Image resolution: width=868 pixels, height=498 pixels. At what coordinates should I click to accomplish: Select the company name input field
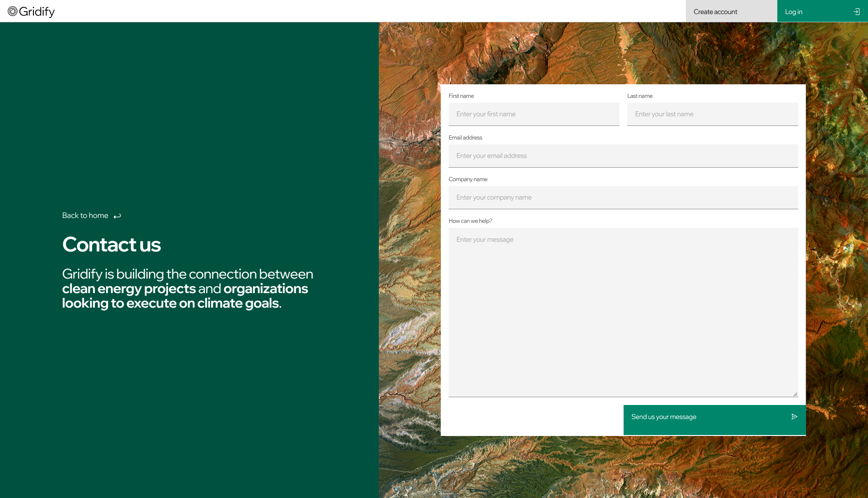click(x=623, y=198)
